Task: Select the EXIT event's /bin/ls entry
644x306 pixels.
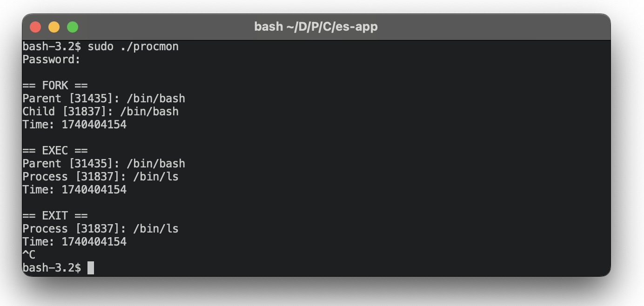Action: point(101,228)
